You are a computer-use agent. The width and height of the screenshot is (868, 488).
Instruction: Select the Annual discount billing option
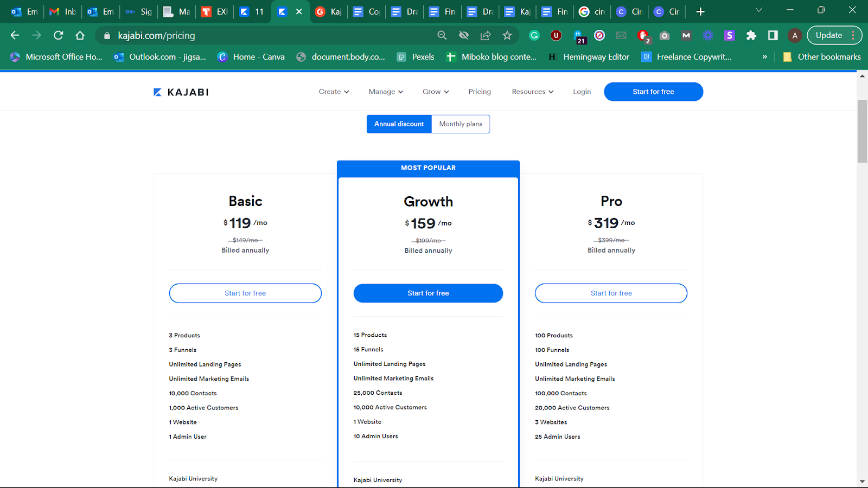point(399,124)
